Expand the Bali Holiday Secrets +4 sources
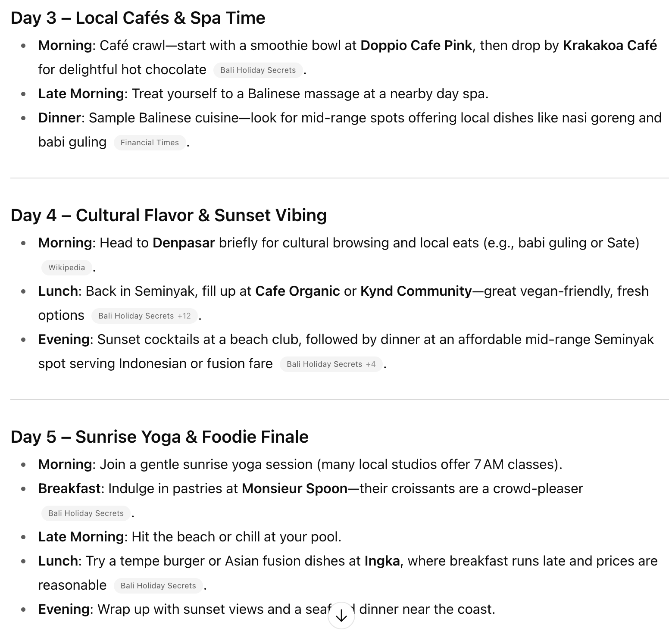The image size is (669, 644). (x=331, y=364)
